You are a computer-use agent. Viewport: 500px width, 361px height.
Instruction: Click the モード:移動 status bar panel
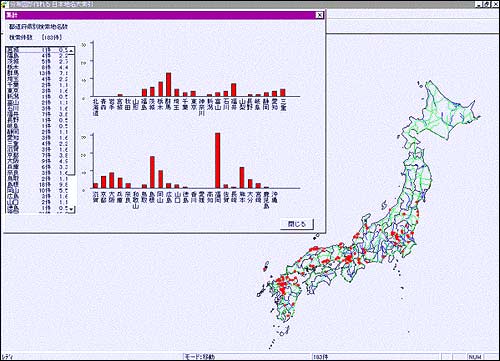click(x=247, y=357)
